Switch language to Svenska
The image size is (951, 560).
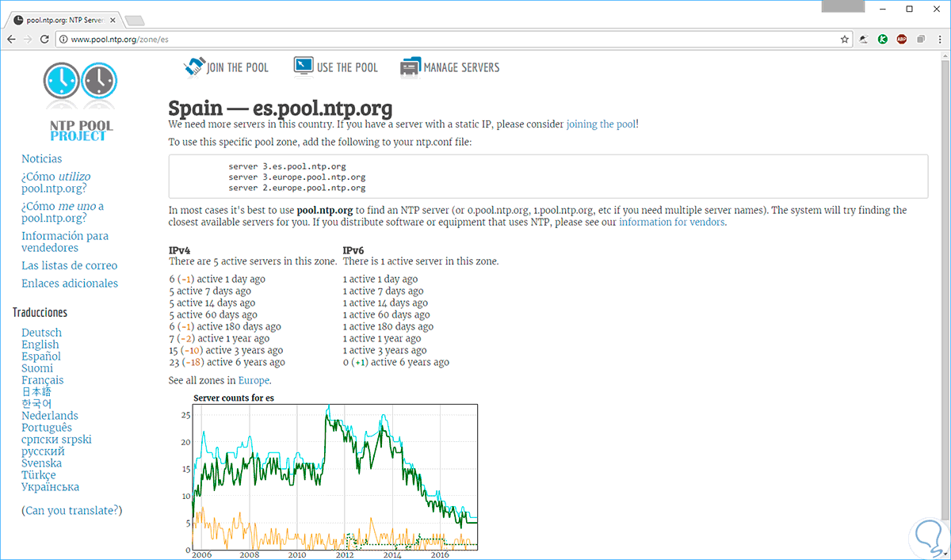pyautogui.click(x=41, y=463)
